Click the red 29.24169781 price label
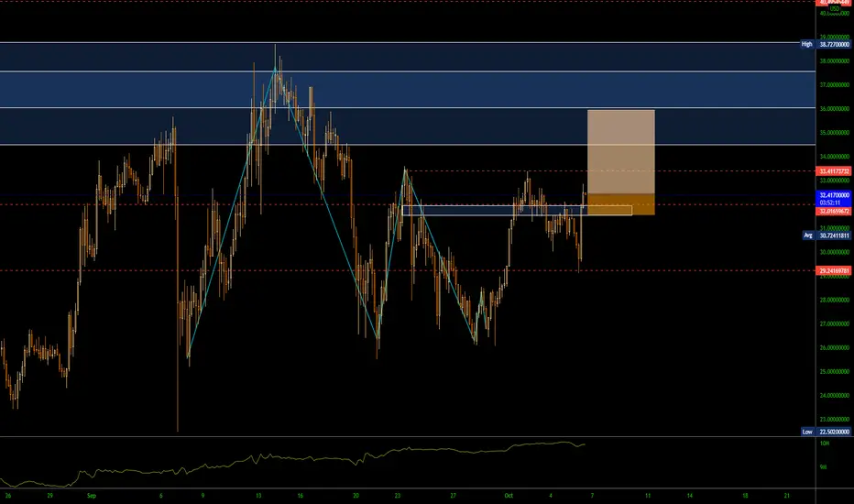The height and width of the screenshot is (504, 854). [x=834, y=271]
